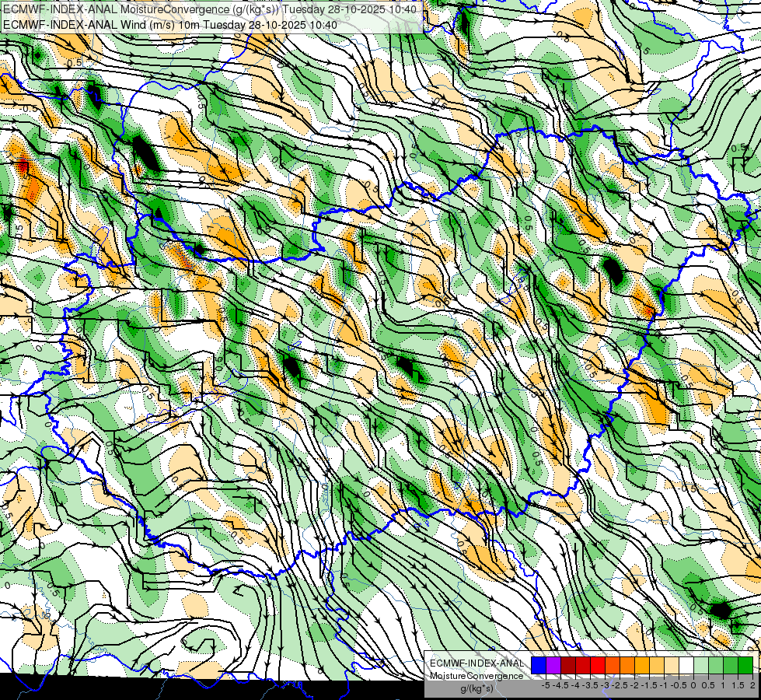Image resolution: width=761 pixels, height=700 pixels.
Task: Click the bright red swatch between -3.5 and -3
Action: click(598, 666)
